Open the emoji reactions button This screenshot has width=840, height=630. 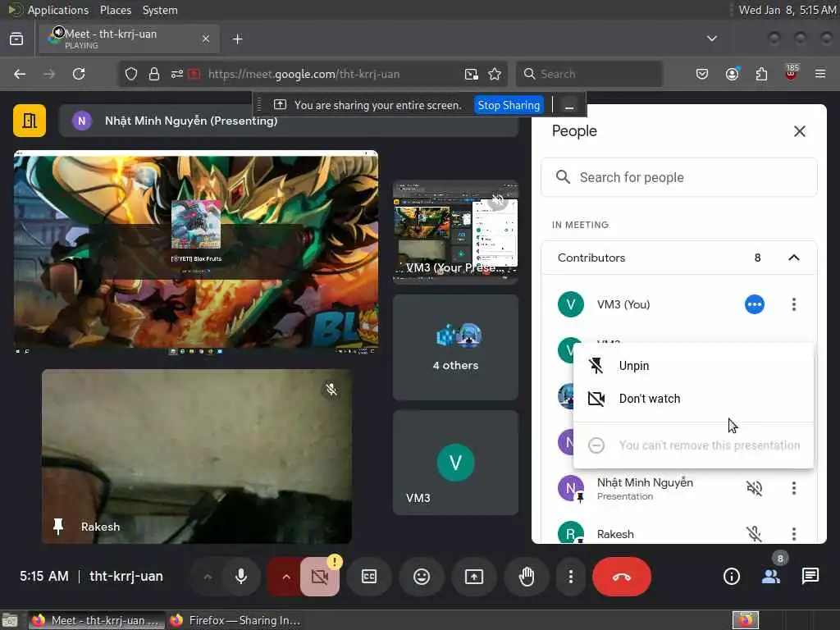click(422, 577)
